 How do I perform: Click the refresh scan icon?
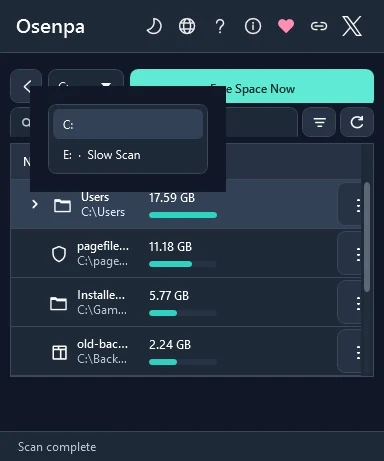[357, 122]
